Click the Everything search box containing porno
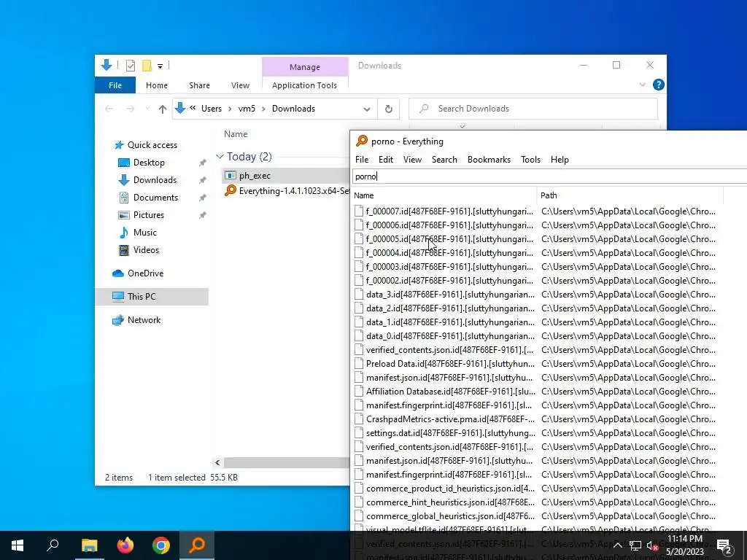Image resolution: width=747 pixels, height=560 pixels. click(549, 176)
